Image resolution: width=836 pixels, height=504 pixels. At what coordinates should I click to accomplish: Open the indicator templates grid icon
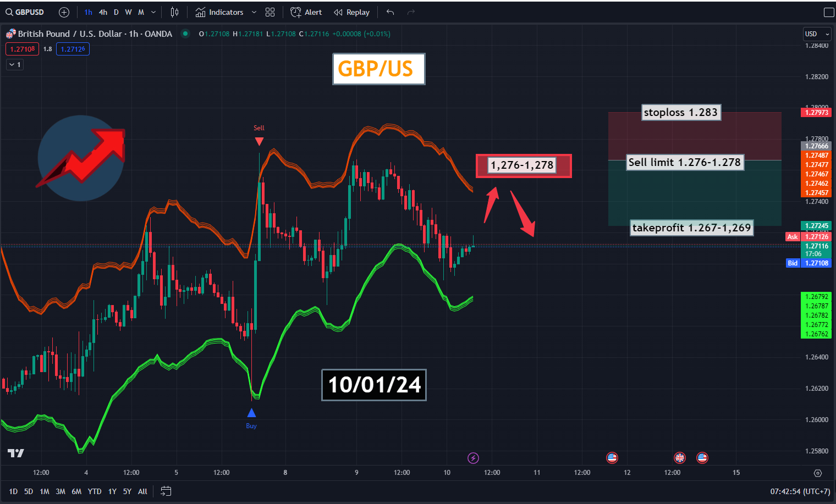(270, 12)
